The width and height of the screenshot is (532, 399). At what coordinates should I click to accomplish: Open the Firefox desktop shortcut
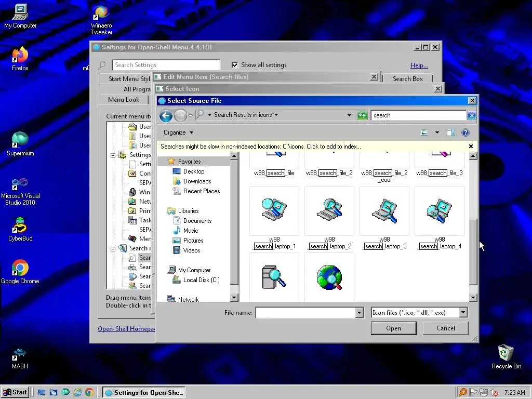pyautogui.click(x=20, y=59)
